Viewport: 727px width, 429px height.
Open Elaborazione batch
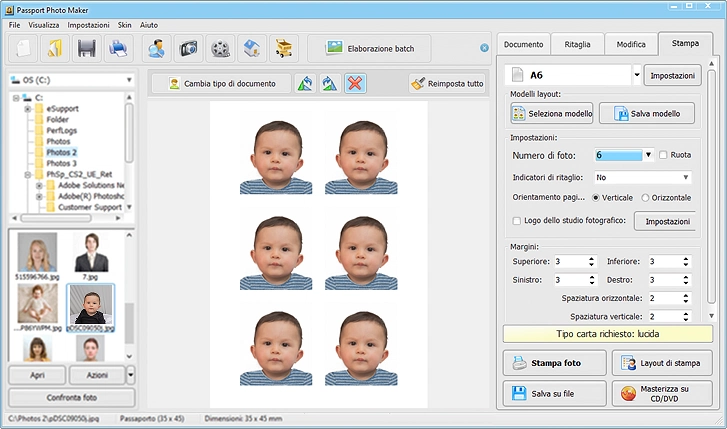coord(369,48)
